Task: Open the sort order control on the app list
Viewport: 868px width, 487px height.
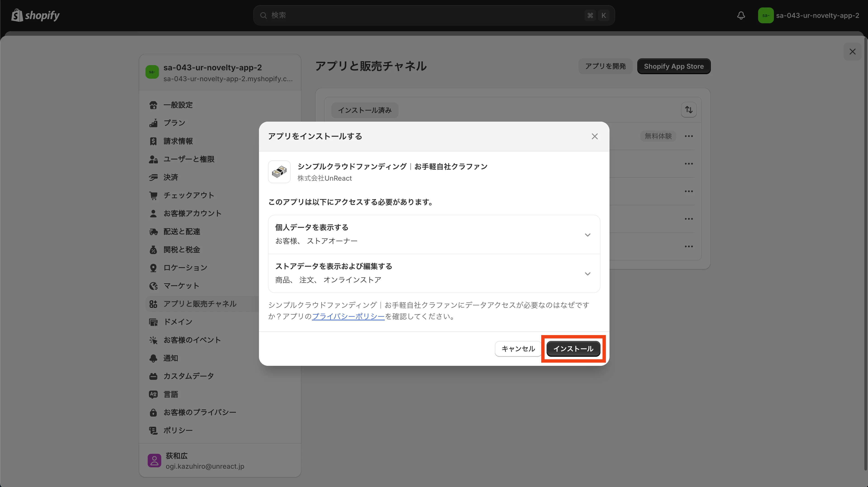Action: pos(689,109)
